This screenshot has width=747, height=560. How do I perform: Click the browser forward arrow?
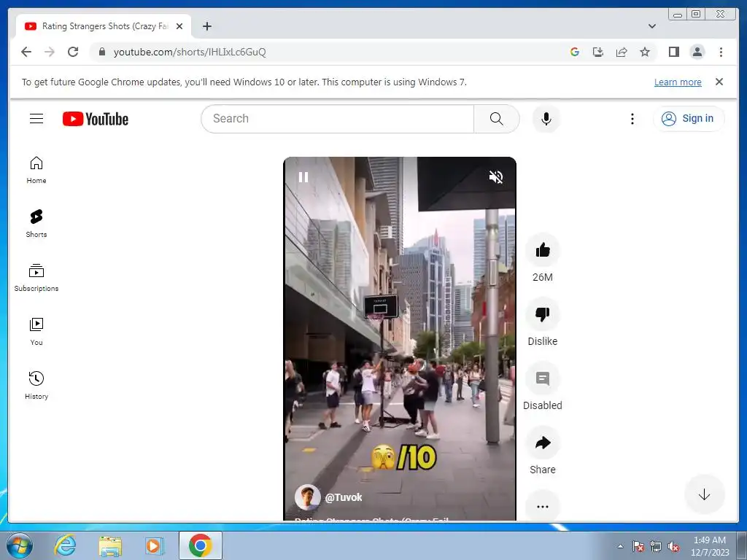(50, 52)
